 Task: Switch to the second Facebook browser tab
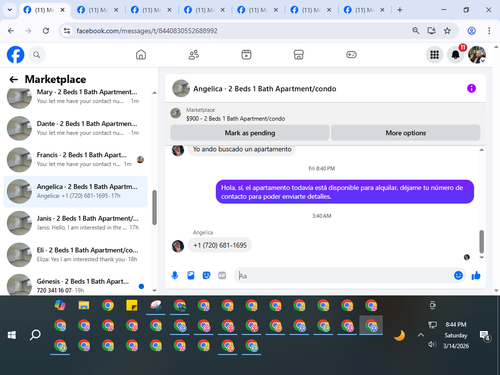coord(98,10)
